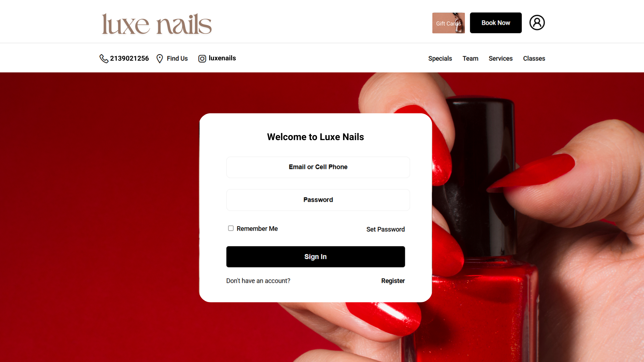Screen dimensions: 644x362
Task: Submit with the Sign In button
Action: pos(316,257)
